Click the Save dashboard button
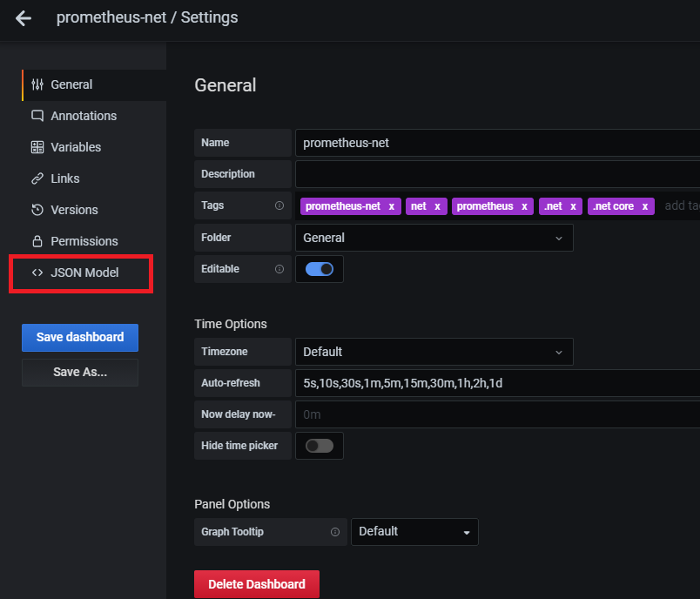Viewport: 700px width, 599px height. point(80,338)
